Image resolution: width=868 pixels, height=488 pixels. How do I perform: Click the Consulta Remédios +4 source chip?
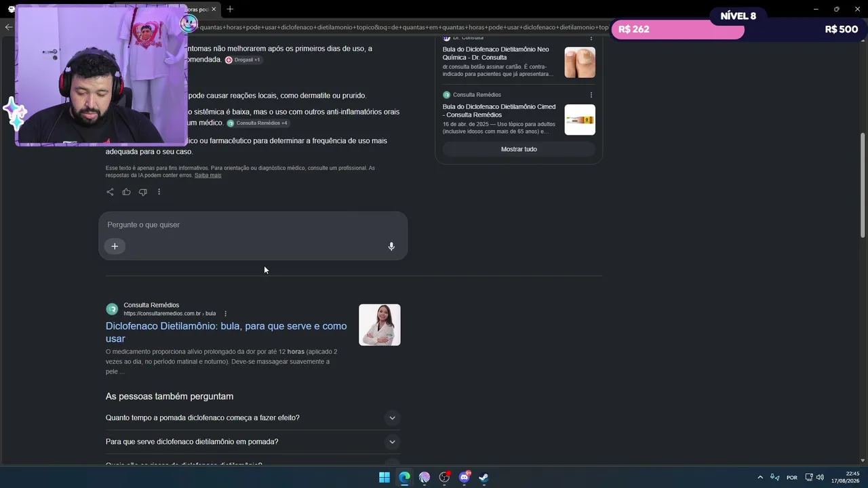[x=257, y=123]
